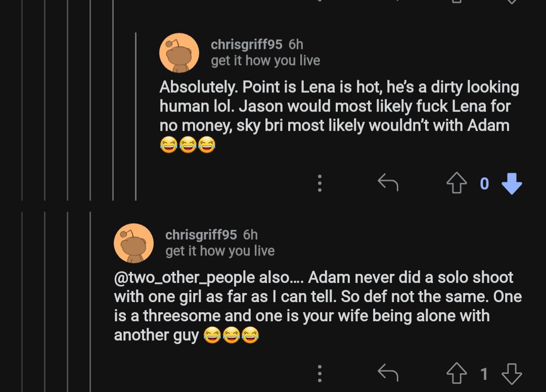Open the avatar on the second comment
The height and width of the screenshot is (392, 546).
click(x=134, y=243)
